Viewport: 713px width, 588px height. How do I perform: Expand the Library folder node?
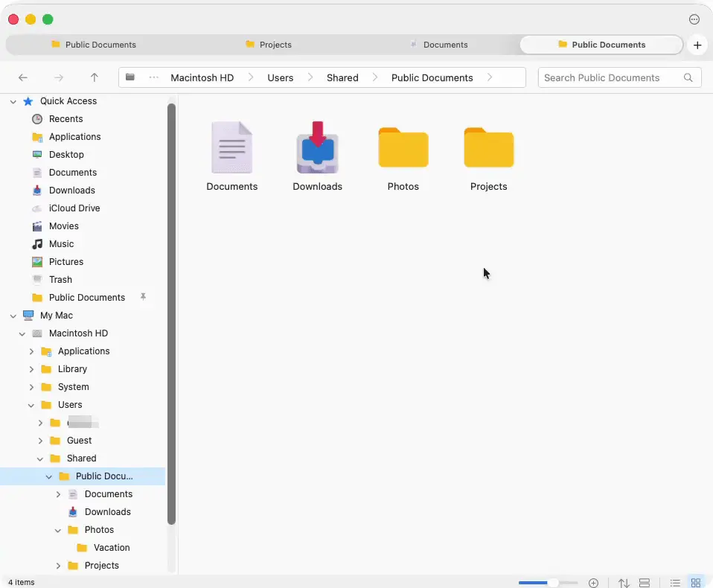[31, 369]
